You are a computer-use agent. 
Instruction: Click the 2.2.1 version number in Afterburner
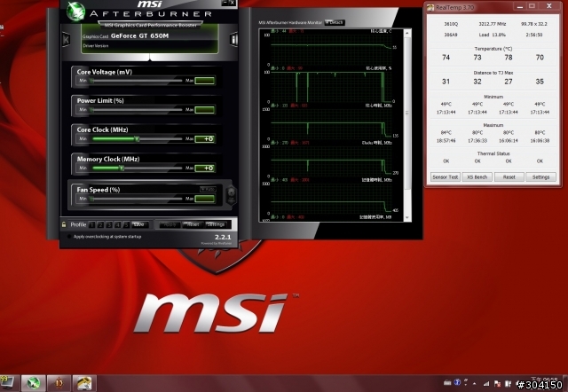[x=223, y=237]
